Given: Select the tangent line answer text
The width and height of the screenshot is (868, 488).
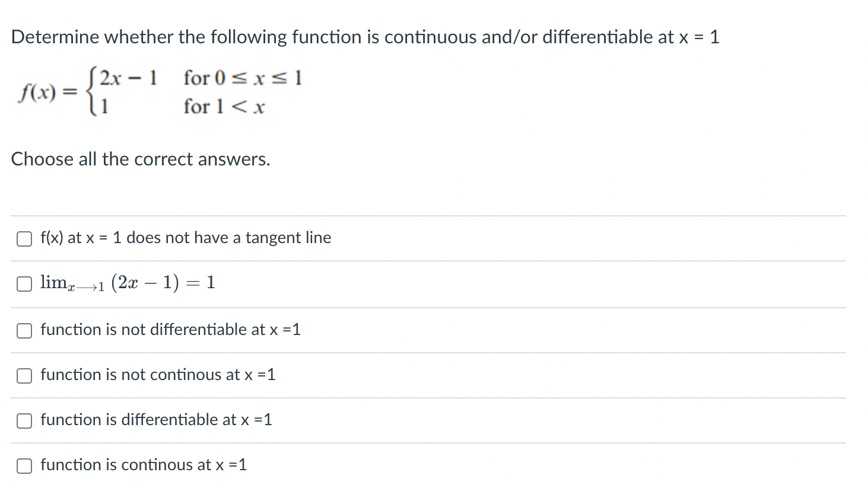Looking at the screenshot, I should [185, 238].
